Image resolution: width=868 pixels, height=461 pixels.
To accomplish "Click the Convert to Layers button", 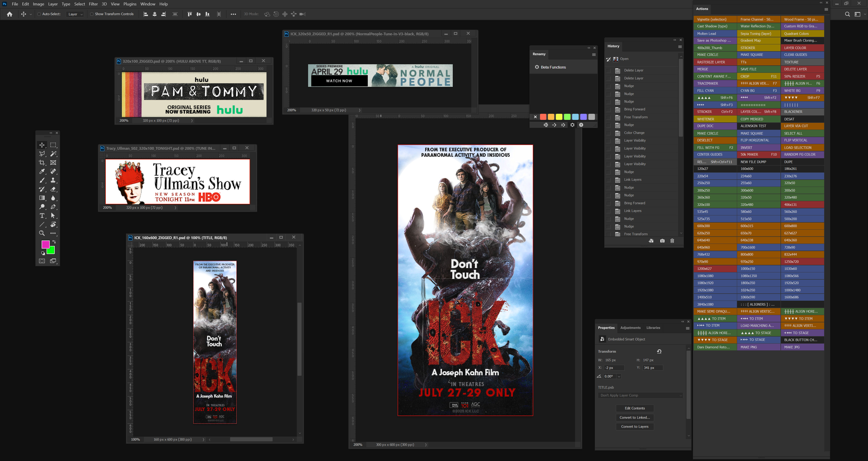I will click(634, 427).
